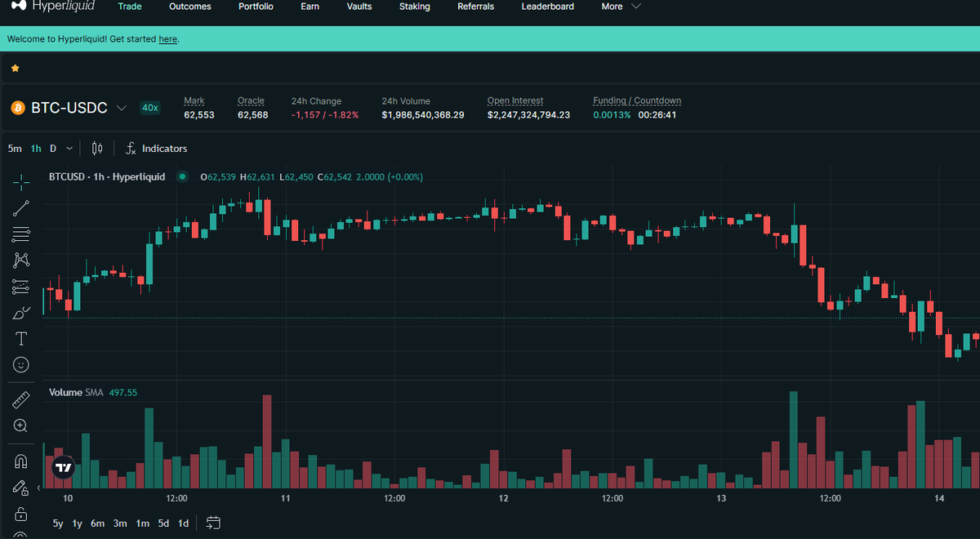Open the time interval dropdown arrow
Screen dimensions: 980x539
click(69, 149)
